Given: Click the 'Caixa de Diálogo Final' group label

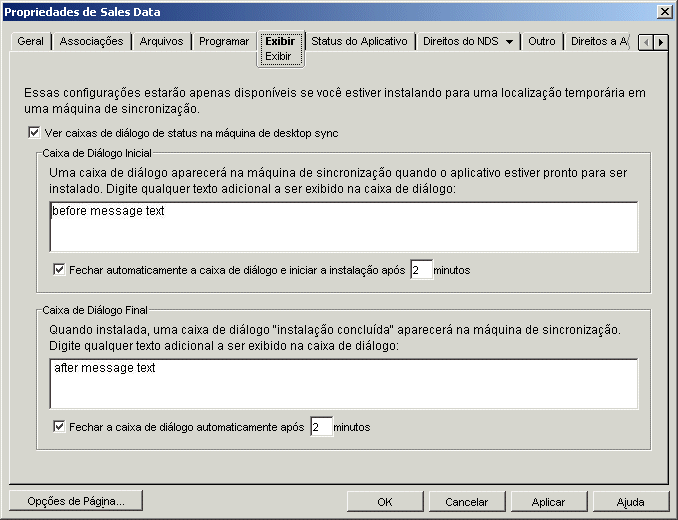Looking at the screenshot, I should (x=95, y=310).
